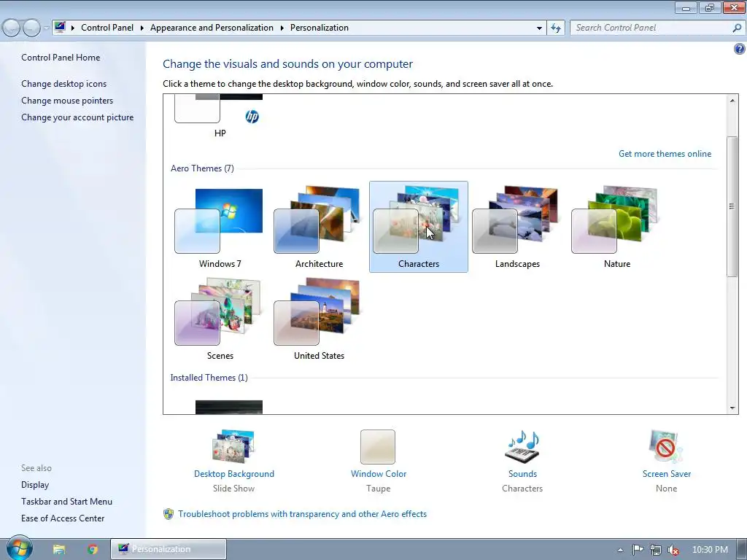
Task: Click the theme list scrollbar thumb
Action: (x=732, y=206)
